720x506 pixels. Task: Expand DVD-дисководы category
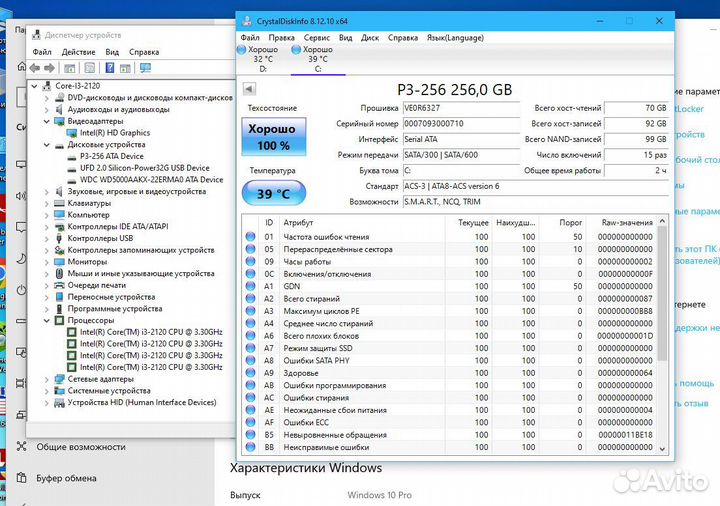click(x=46, y=98)
